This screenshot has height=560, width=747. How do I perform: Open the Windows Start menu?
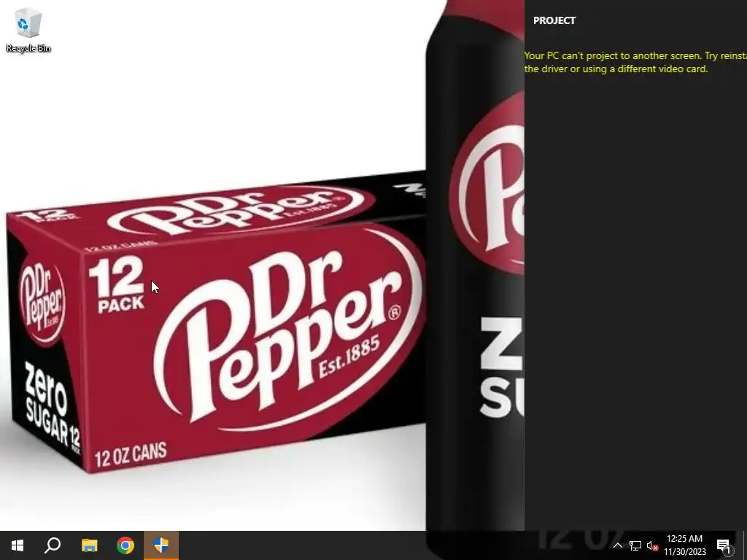pyautogui.click(x=18, y=545)
